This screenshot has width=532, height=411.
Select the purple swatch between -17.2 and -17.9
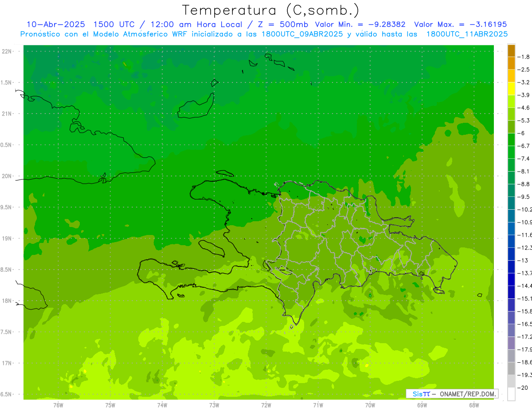point(511,343)
